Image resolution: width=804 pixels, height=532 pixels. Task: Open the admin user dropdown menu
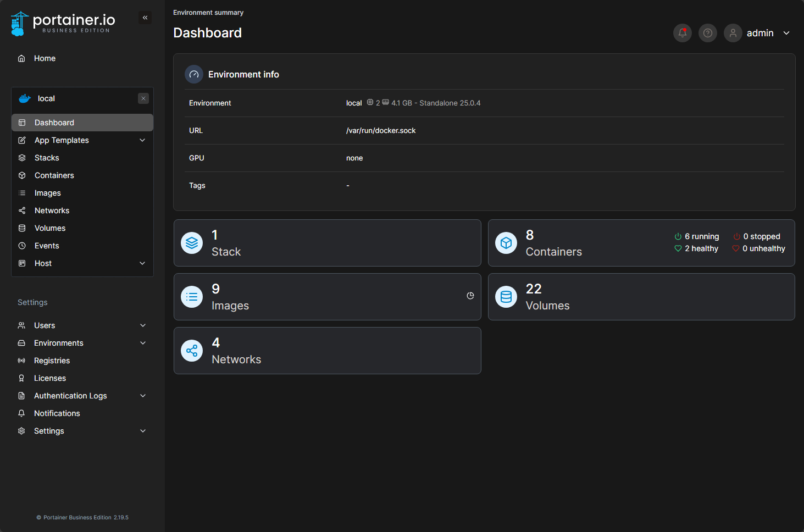[x=786, y=33]
